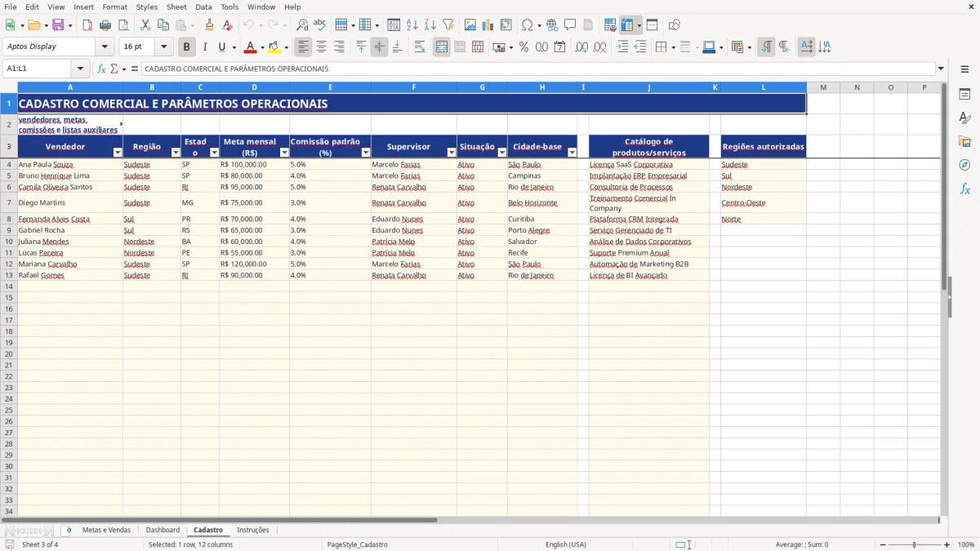Run the Spelling check icon
The image size is (980, 551).
[x=320, y=25]
